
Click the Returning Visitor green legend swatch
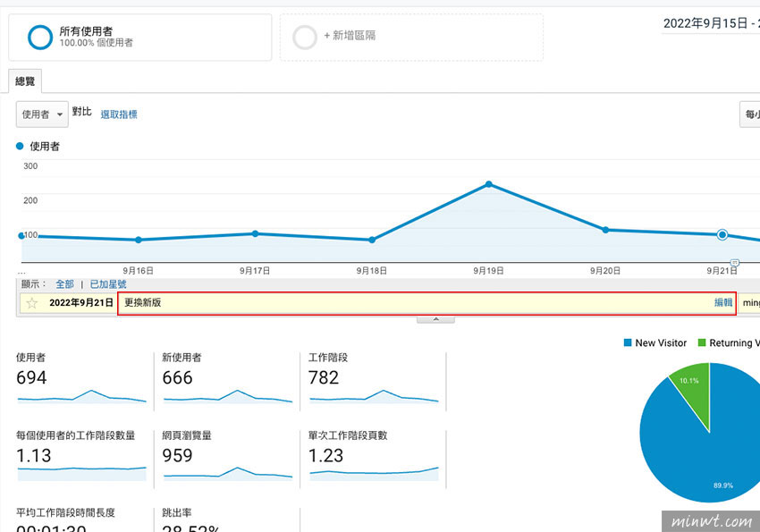point(701,342)
